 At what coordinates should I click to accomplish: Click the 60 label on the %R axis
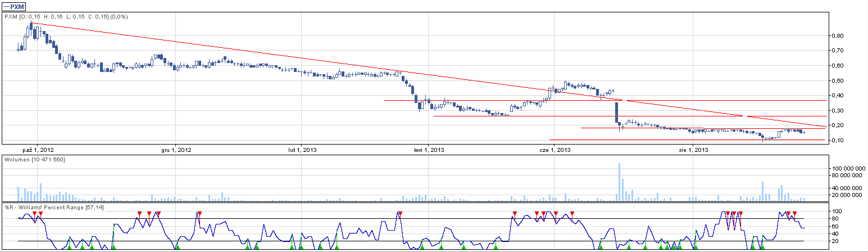point(834,226)
